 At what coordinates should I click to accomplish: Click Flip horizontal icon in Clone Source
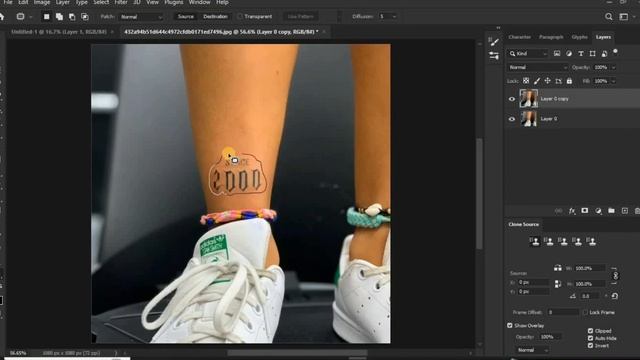tap(558, 268)
